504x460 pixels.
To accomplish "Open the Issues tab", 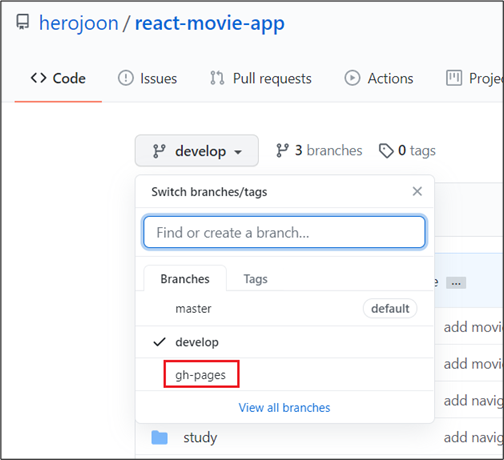I will (x=147, y=79).
